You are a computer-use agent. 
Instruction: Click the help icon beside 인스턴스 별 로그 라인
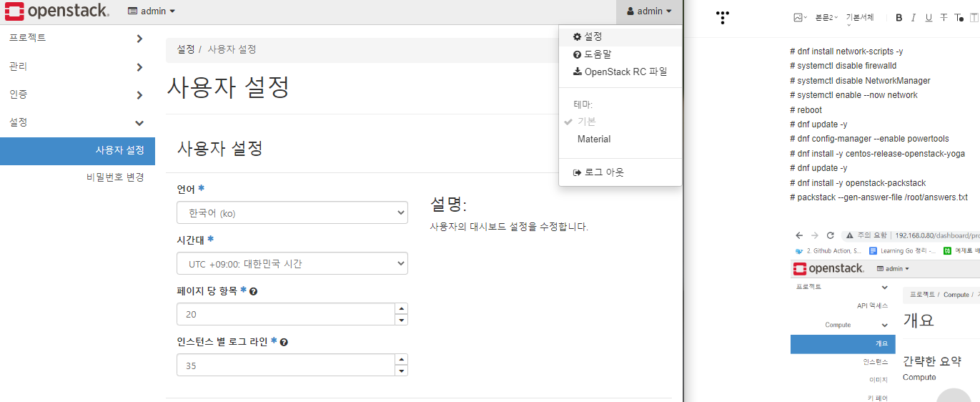(284, 342)
